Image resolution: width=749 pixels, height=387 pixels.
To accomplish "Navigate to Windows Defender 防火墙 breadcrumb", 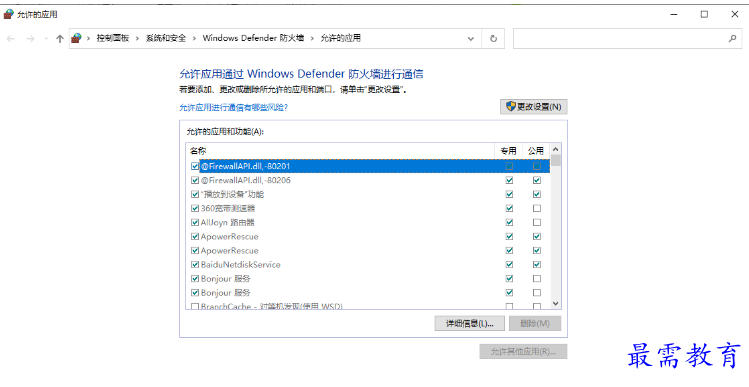I will 253,38.
